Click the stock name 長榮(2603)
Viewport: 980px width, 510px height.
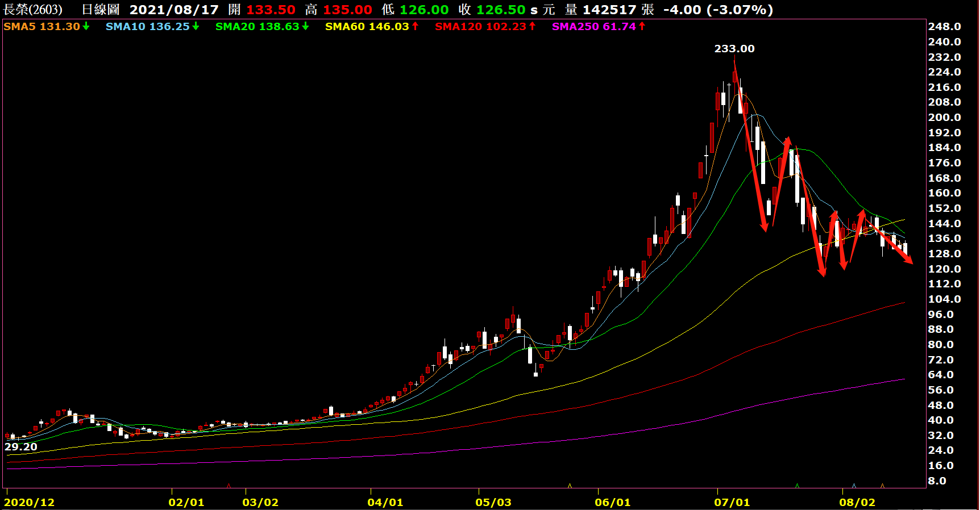click(x=33, y=10)
